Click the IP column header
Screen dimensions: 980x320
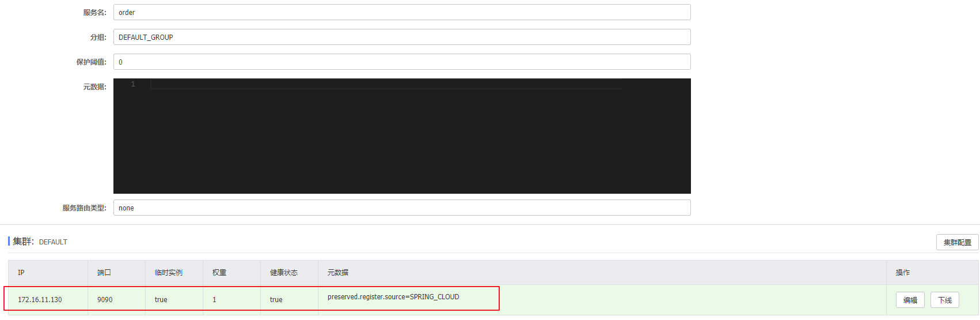21,272
